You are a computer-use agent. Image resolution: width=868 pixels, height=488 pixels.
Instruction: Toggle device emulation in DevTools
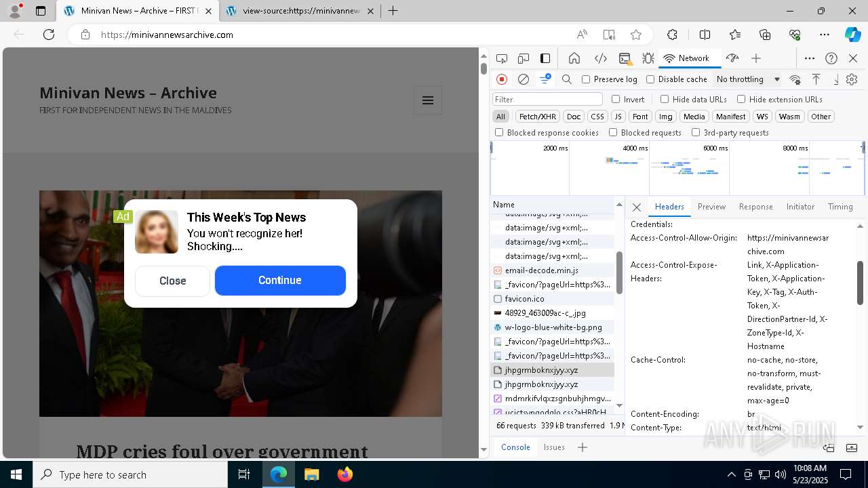[x=524, y=58]
